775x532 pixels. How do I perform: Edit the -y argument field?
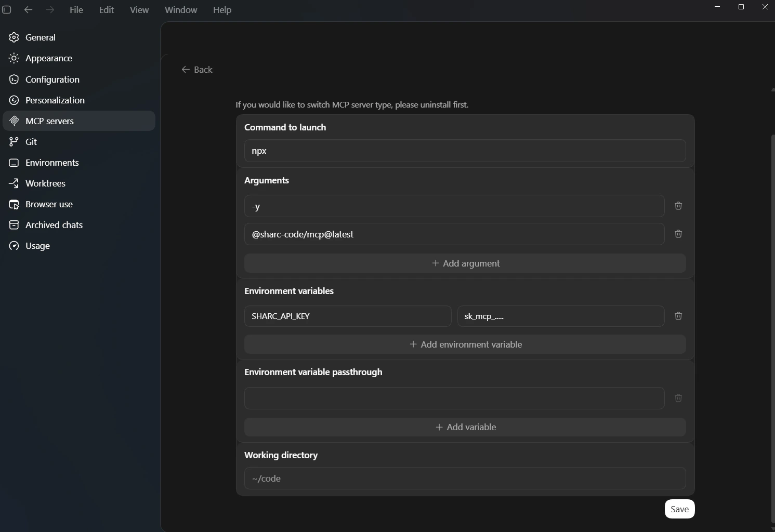[454, 206]
